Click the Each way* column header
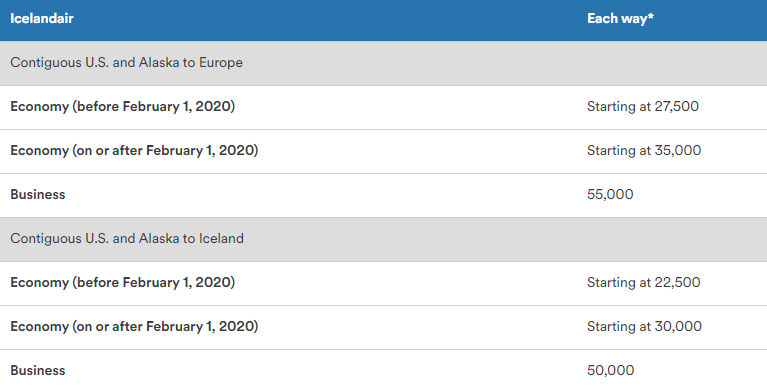This screenshot has height=392, width=767. [620, 19]
